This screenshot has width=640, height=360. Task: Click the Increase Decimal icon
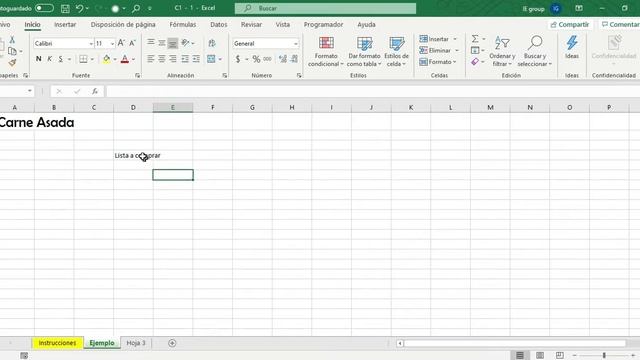tap(282, 59)
